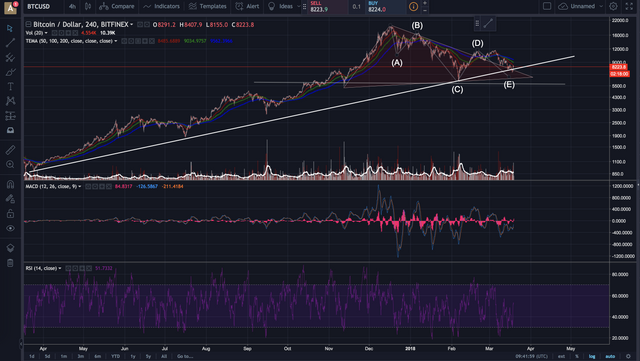Image resolution: width=640 pixels, height=361 pixels.
Task: Open the select layout square icon
Action: [x=547, y=6]
